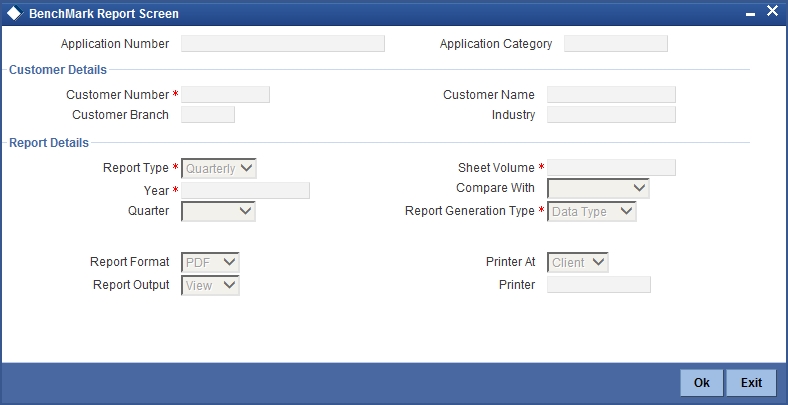Open the Report Generation Type dropdown

592,212
